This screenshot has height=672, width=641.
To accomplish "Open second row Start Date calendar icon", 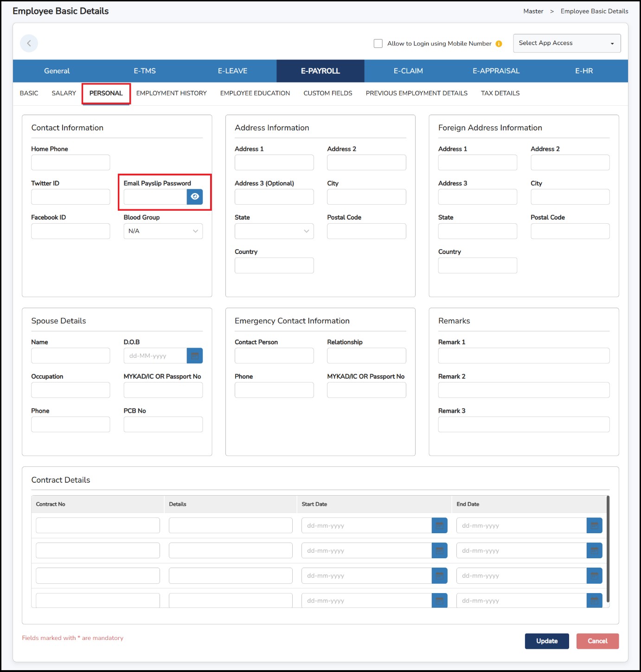I will [439, 550].
